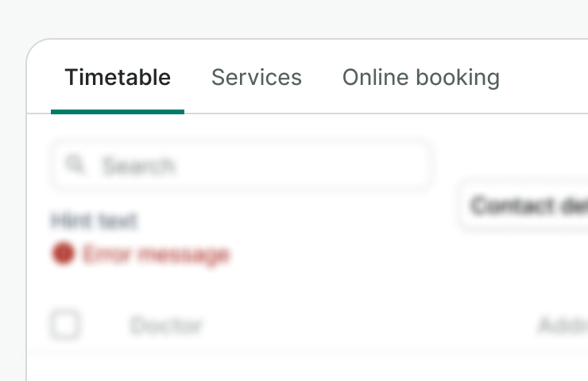This screenshot has height=381, width=588.
Task: Click the gray page background above the card
Action: click(x=294, y=17)
